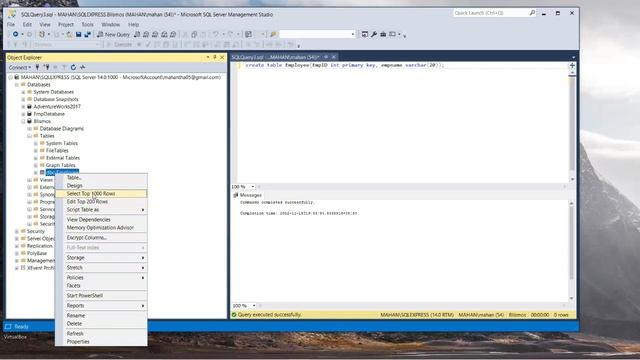Click the wrench Properties icon in main toolbar
The height and width of the screenshot is (360, 640).
click(374, 34)
